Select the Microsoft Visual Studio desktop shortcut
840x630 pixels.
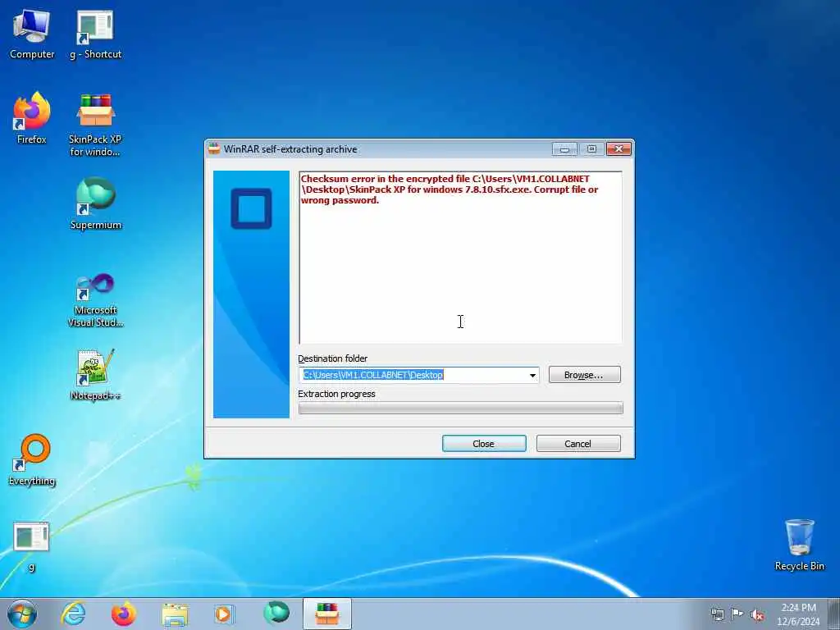[95, 300]
